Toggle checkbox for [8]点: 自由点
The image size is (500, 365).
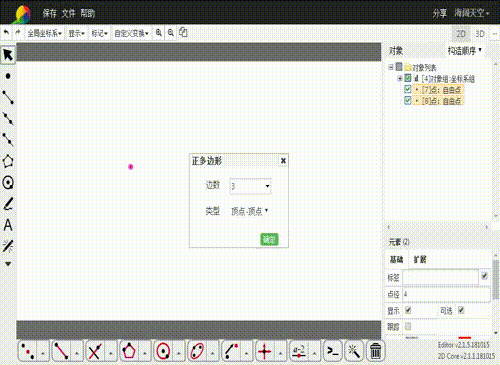tap(408, 100)
